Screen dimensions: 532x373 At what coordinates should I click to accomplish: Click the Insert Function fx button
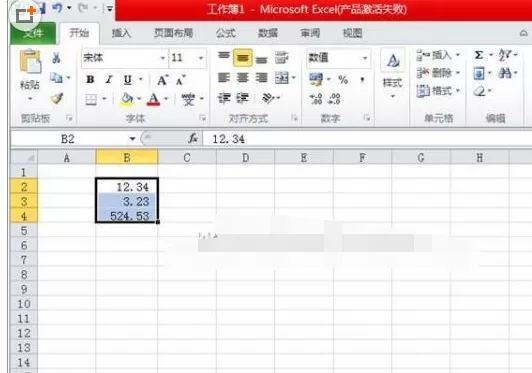point(192,138)
